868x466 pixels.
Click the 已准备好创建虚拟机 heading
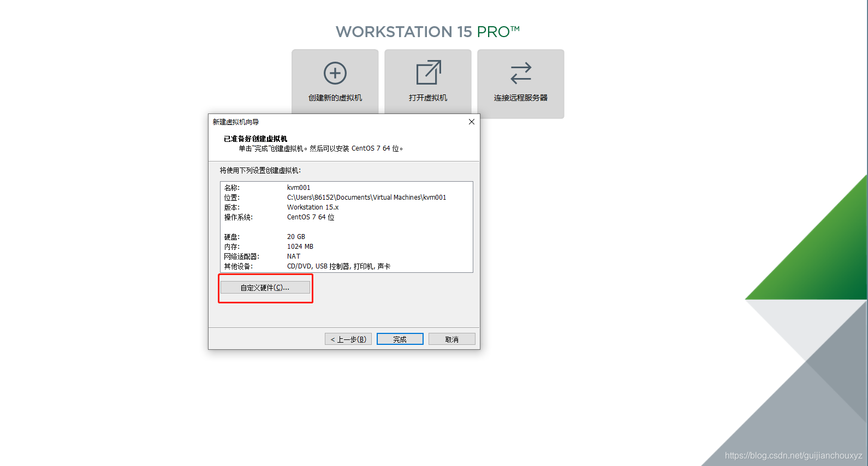pyautogui.click(x=255, y=139)
